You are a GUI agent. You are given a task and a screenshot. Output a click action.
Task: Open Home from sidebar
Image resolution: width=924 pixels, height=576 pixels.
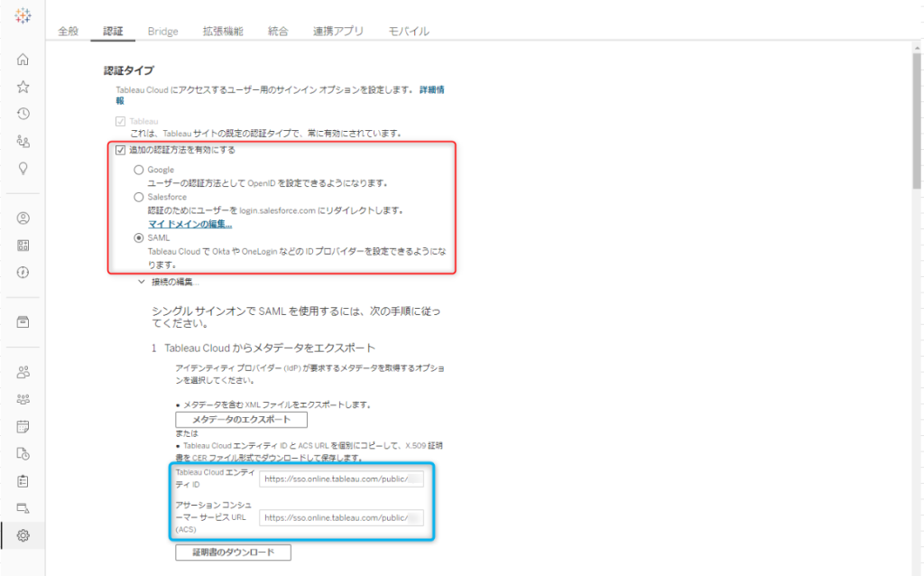coord(23,60)
